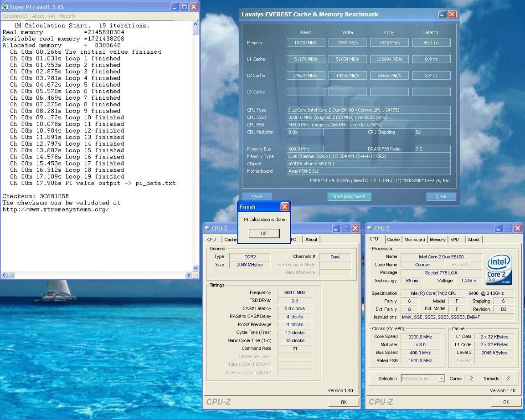Click Close button in EVEREST benchmark
Image resolution: width=525 pixels, height=420 pixels.
pos(441,196)
